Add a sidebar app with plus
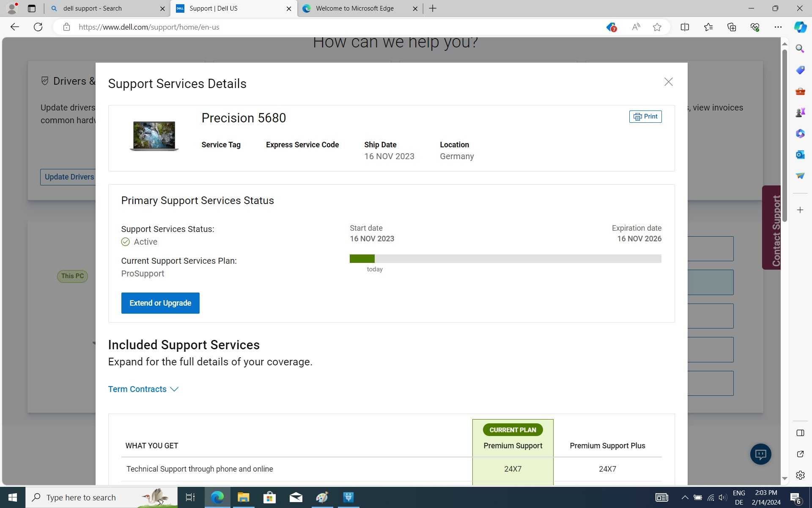This screenshot has height=508, width=812. (x=800, y=210)
